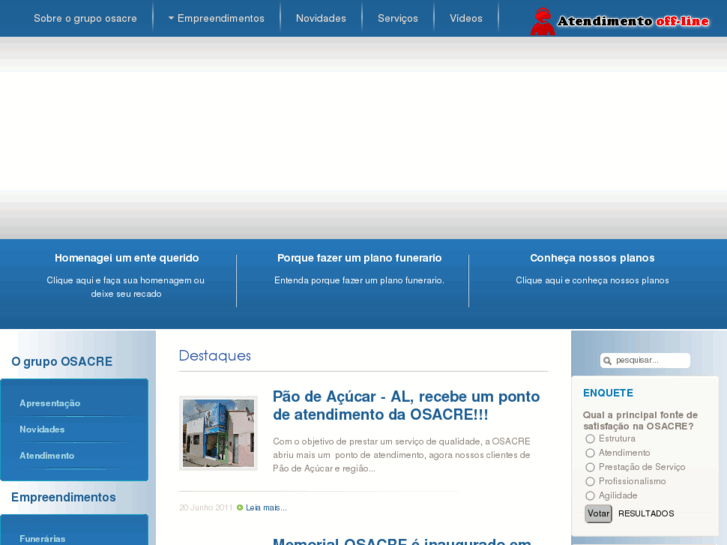Image resolution: width=727 pixels, height=545 pixels.
Task: Open Porque fazer um plano funerario
Action: 359,258
